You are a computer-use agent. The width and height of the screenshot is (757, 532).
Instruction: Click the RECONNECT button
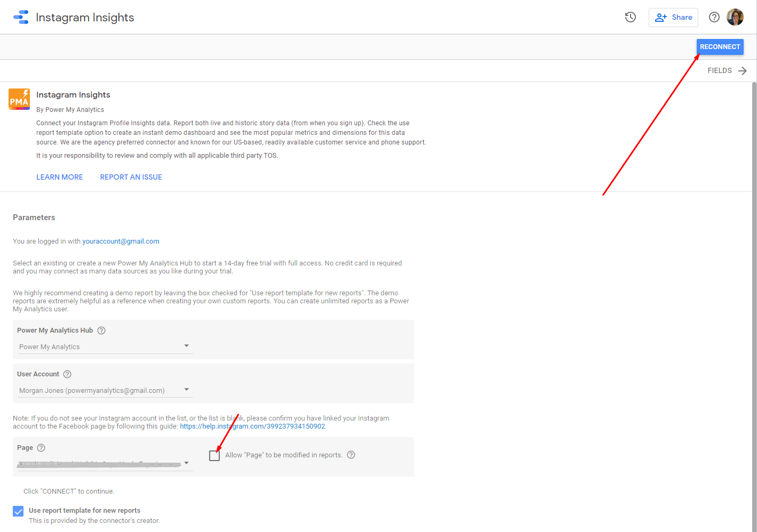pyautogui.click(x=720, y=47)
